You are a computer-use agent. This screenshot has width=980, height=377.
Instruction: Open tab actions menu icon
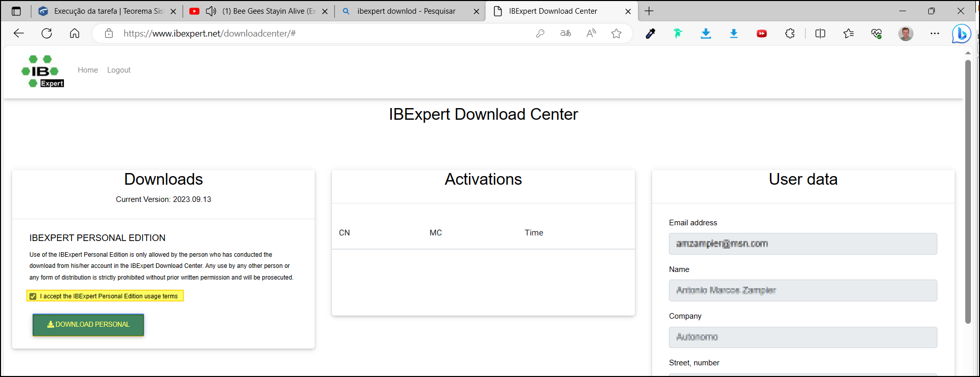(x=16, y=11)
